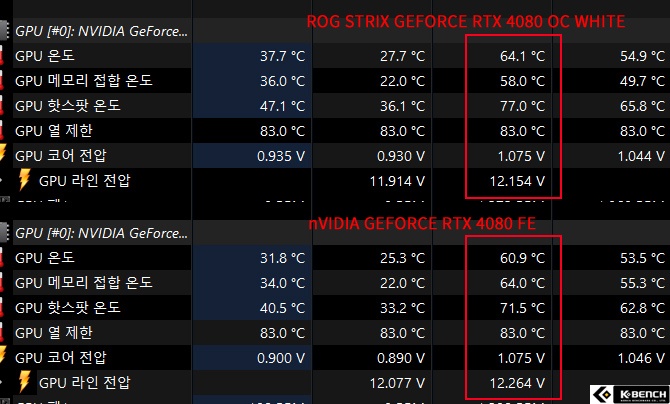670x404 pixels.
Task: Select the GPU 온도 label in the 37.7 °C row
Action: click(45, 56)
